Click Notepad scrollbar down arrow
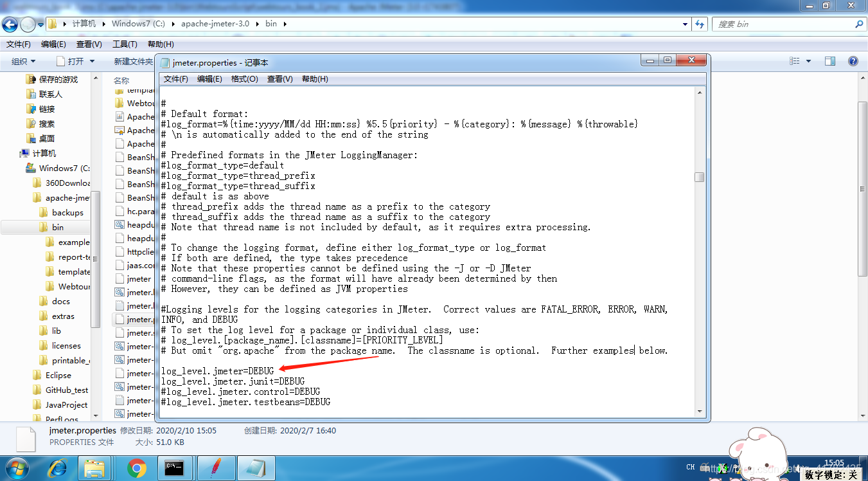The width and height of the screenshot is (868, 481). coord(700,411)
